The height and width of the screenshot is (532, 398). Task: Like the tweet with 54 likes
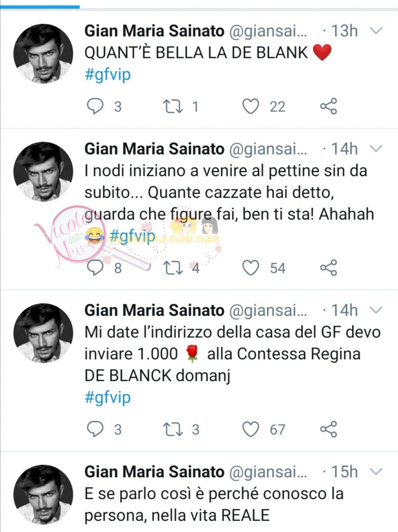point(251,268)
